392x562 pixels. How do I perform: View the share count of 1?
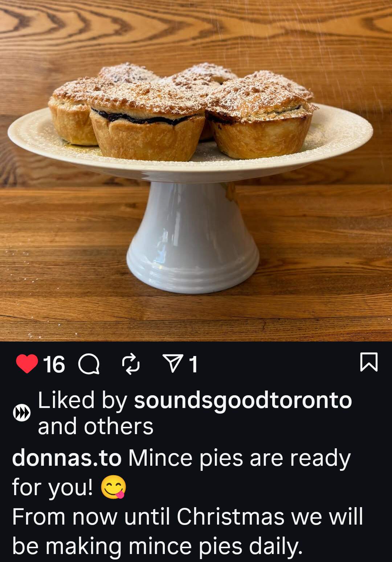point(193,364)
